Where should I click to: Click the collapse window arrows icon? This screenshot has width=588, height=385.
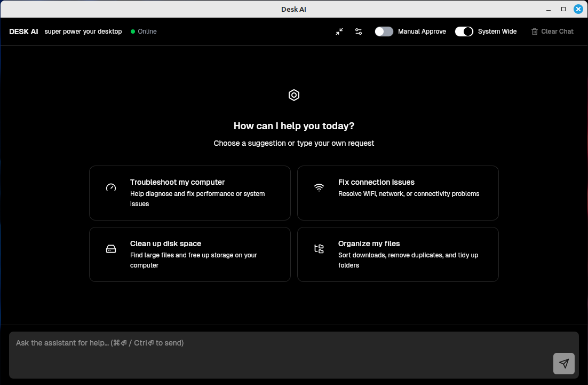[339, 32]
